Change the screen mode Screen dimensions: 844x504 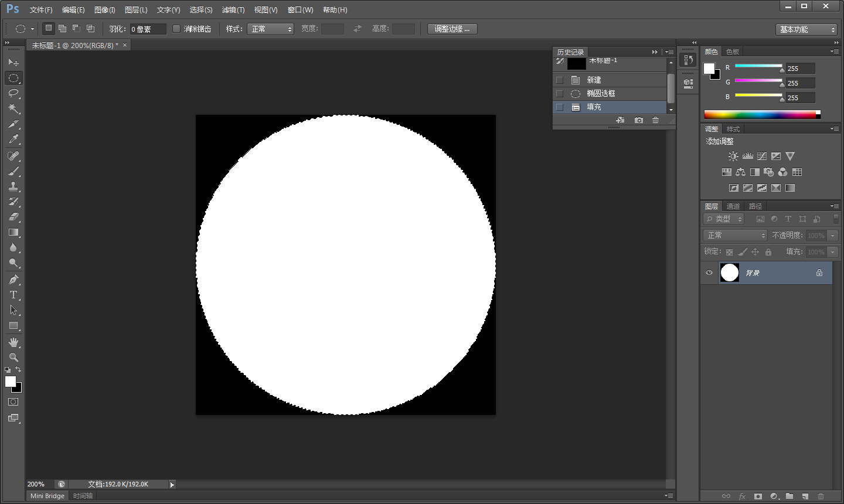point(13,418)
